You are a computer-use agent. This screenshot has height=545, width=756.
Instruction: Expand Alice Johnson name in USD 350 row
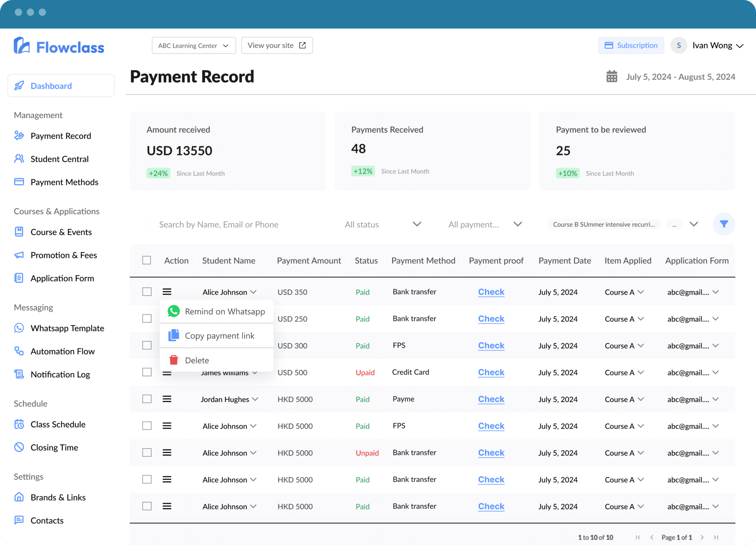click(x=253, y=292)
